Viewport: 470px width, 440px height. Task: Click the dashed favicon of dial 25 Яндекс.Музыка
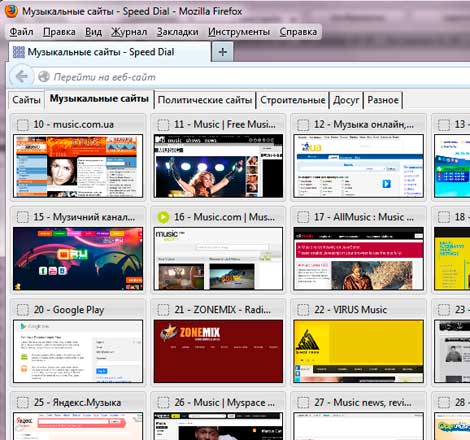pyautogui.click(x=23, y=403)
